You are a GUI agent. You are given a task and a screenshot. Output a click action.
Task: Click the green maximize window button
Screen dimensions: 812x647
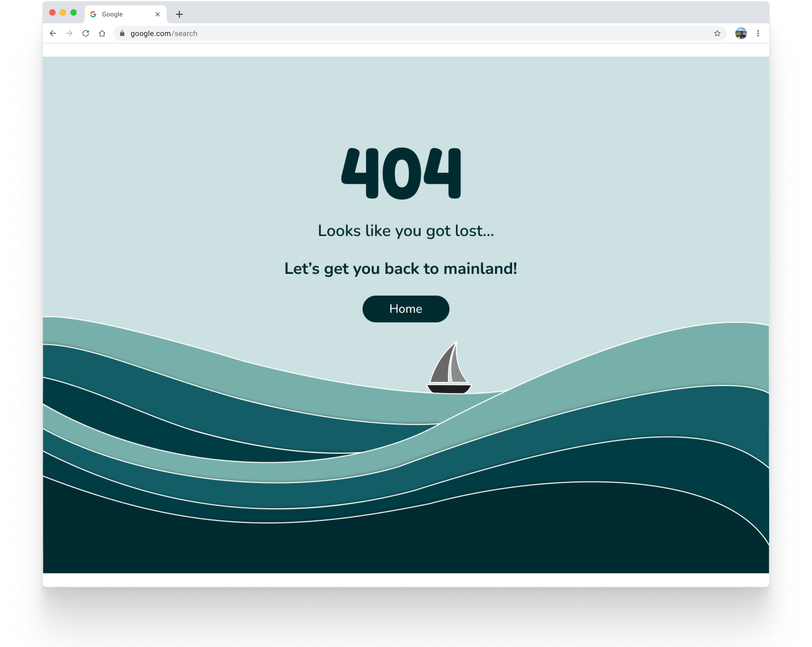(x=74, y=13)
